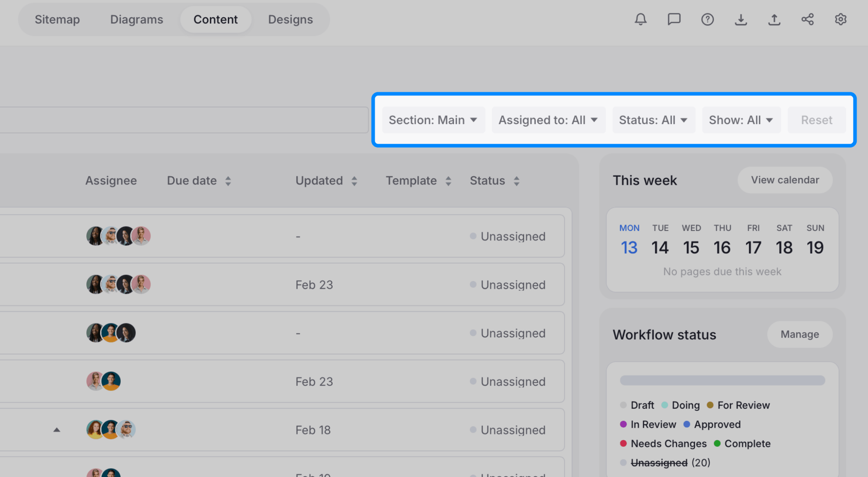The width and height of the screenshot is (868, 477).
Task: Click Unassigned status in second row (first Feb 23)
Action: 508,285
